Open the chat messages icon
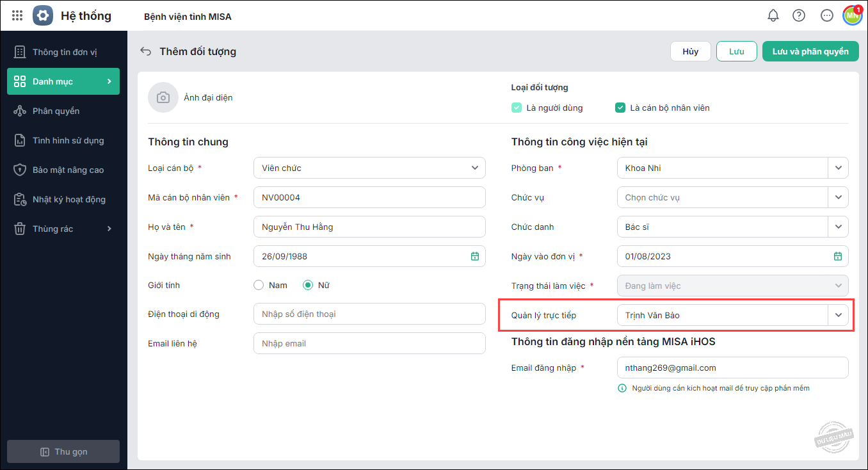The width and height of the screenshot is (868, 470). click(x=826, y=15)
